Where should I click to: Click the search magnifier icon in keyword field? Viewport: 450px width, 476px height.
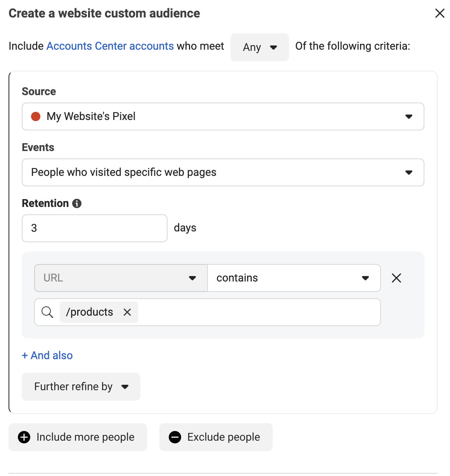click(x=47, y=312)
